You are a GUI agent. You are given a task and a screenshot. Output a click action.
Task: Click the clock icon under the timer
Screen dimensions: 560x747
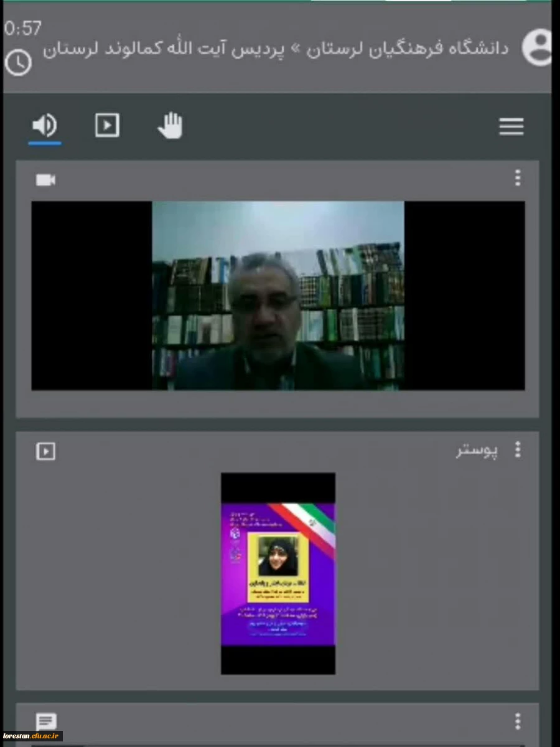pyautogui.click(x=18, y=63)
